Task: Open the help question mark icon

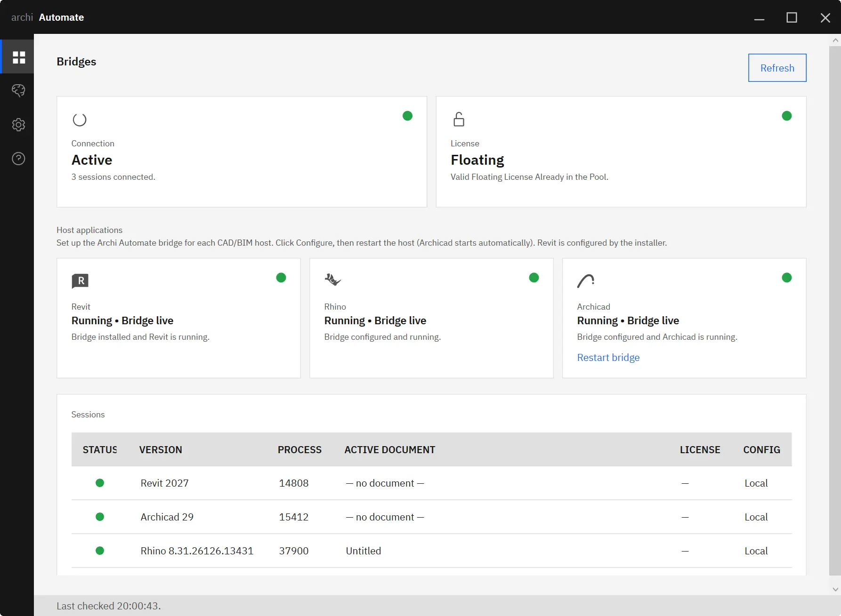Action: 18,159
